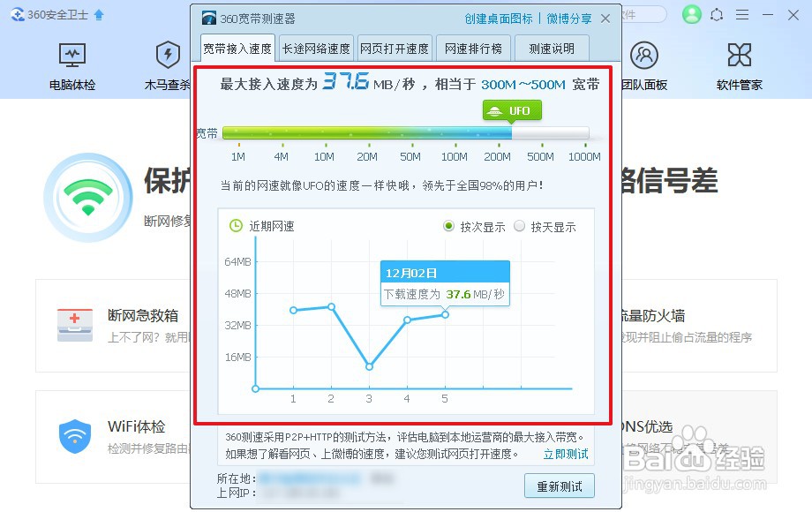Screen dimensions: 812x512
Task: Click chart data point at test 1
Action: 294,310
